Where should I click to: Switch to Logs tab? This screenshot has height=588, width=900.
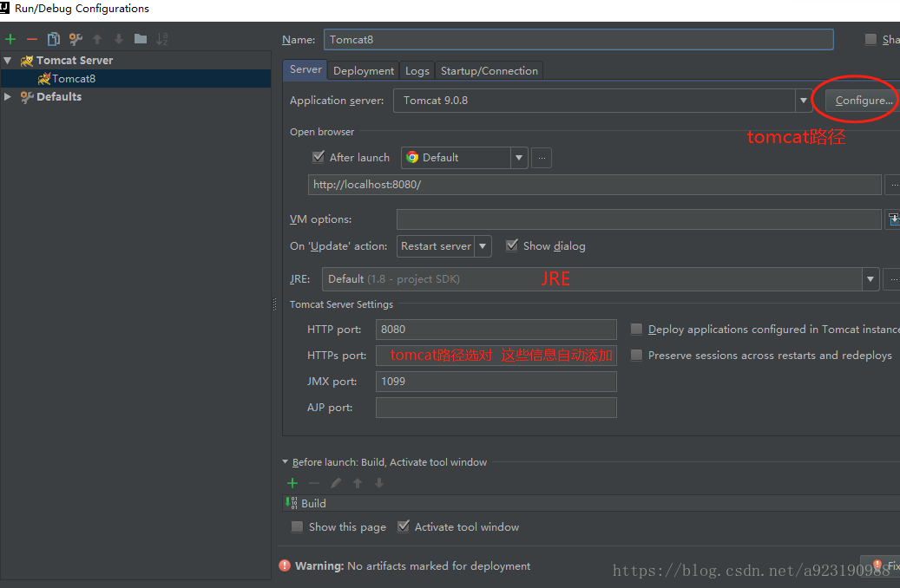[417, 70]
